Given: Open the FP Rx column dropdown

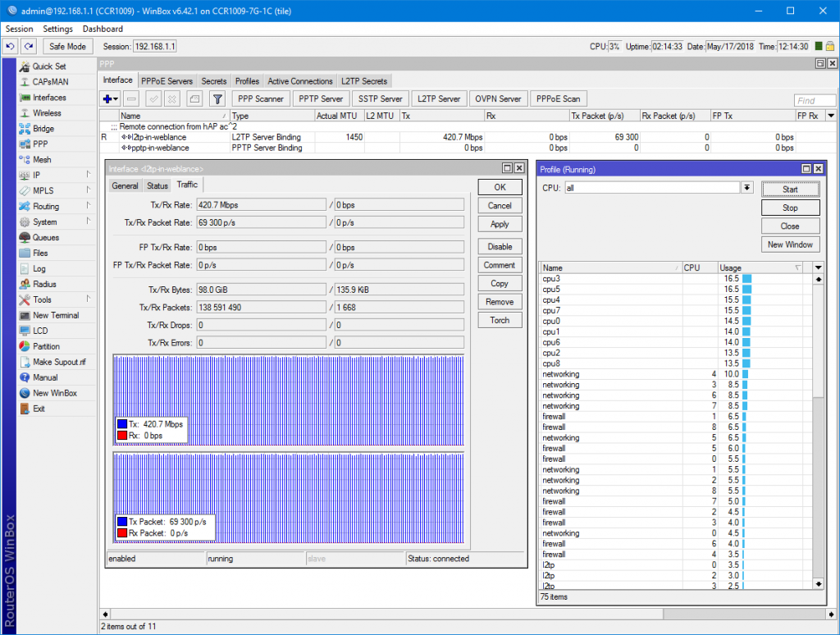Looking at the screenshot, I should pyautogui.click(x=831, y=115).
